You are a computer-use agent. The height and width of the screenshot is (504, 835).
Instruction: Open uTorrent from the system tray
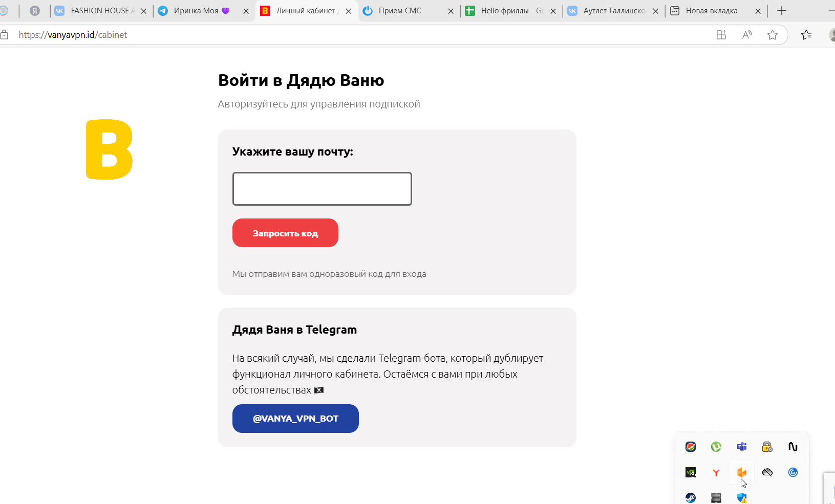pos(716,447)
